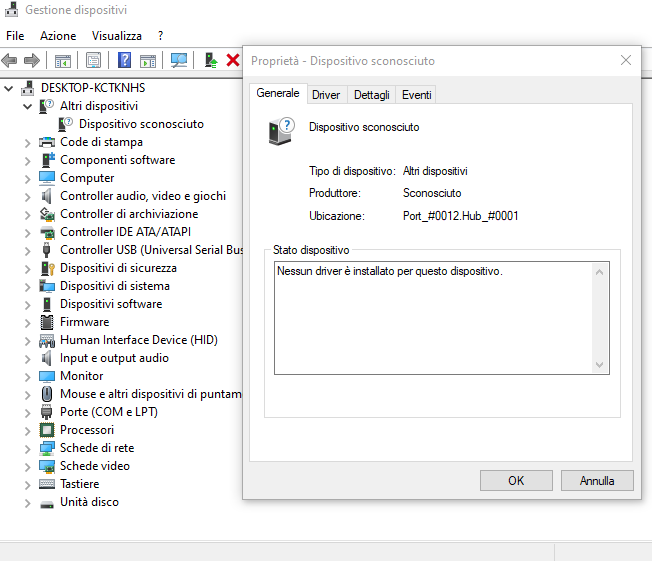This screenshot has width=652, height=561.
Task: Click the Controller audio speaker icon
Action: (47, 196)
